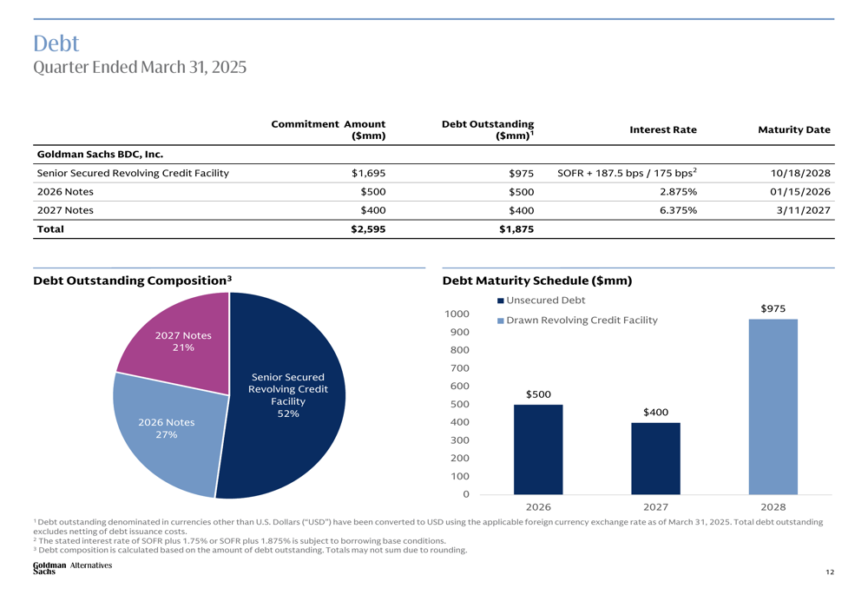Click the 1000 y-axis tick label
This screenshot has height=595, width=868.
(457, 314)
